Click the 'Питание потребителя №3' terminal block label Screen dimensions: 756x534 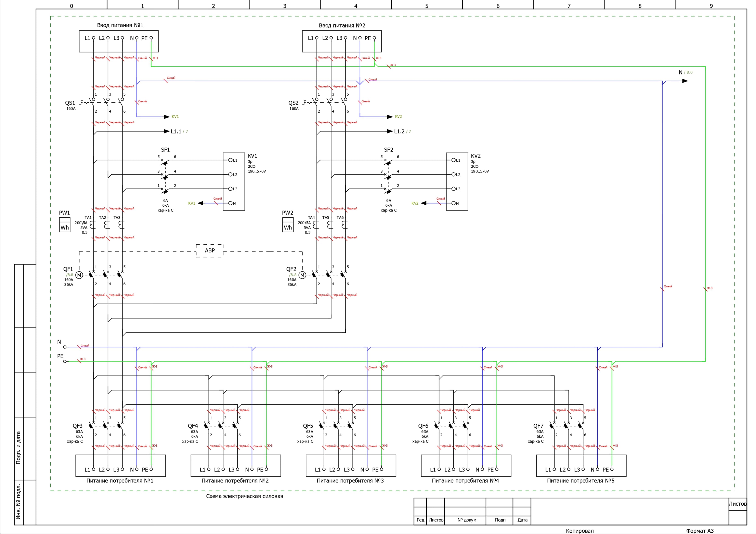coord(350,481)
